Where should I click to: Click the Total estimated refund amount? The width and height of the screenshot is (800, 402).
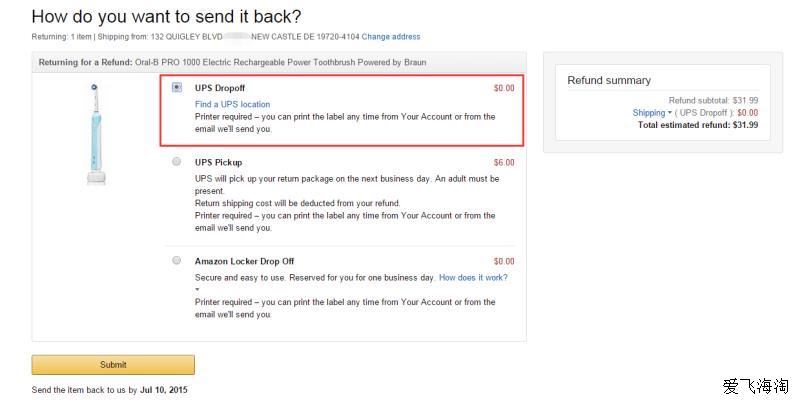coord(745,125)
